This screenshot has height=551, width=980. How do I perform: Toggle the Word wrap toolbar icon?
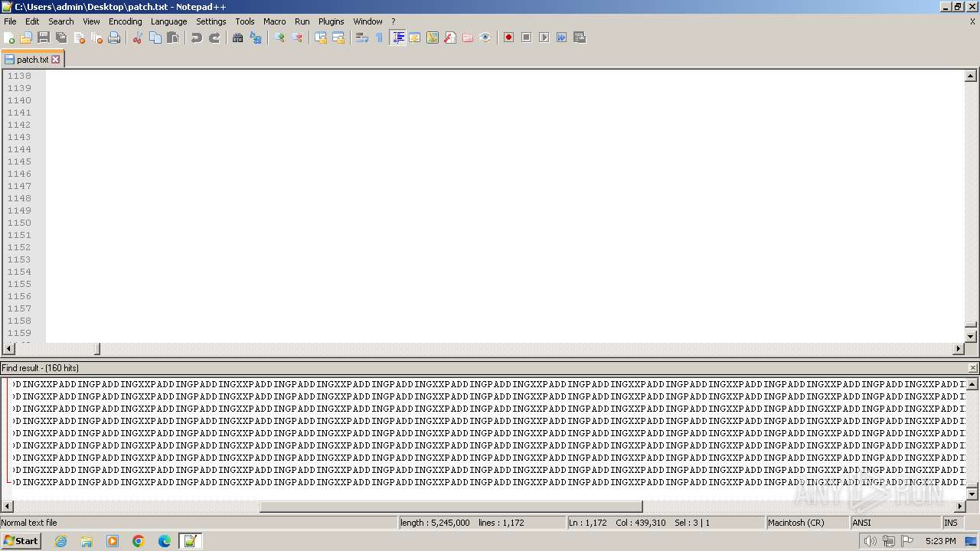tap(362, 37)
